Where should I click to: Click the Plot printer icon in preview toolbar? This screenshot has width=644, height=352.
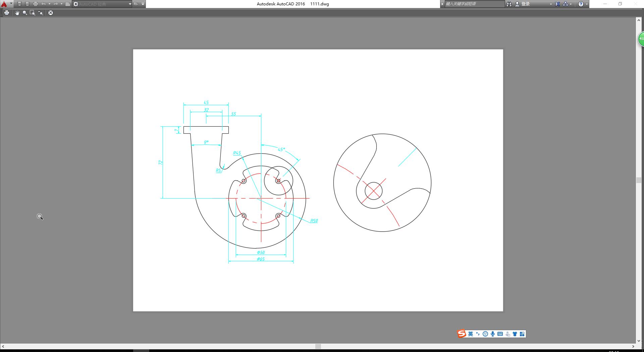pyautogui.click(x=7, y=13)
